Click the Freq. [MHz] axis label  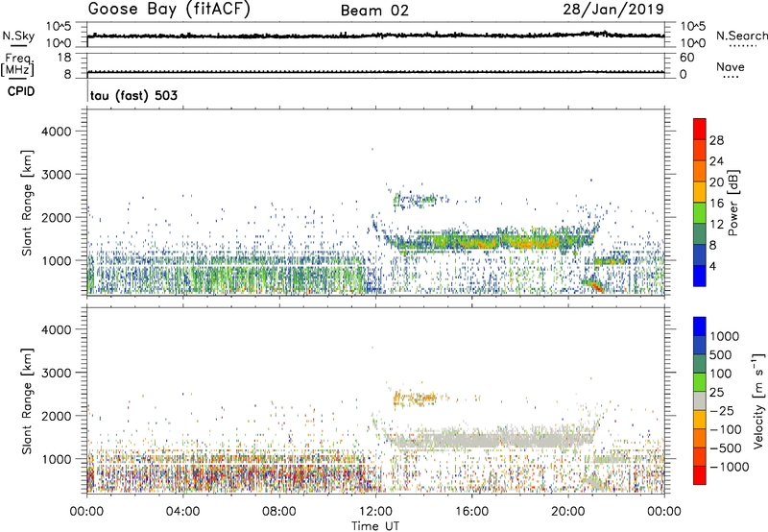(x=17, y=64)
